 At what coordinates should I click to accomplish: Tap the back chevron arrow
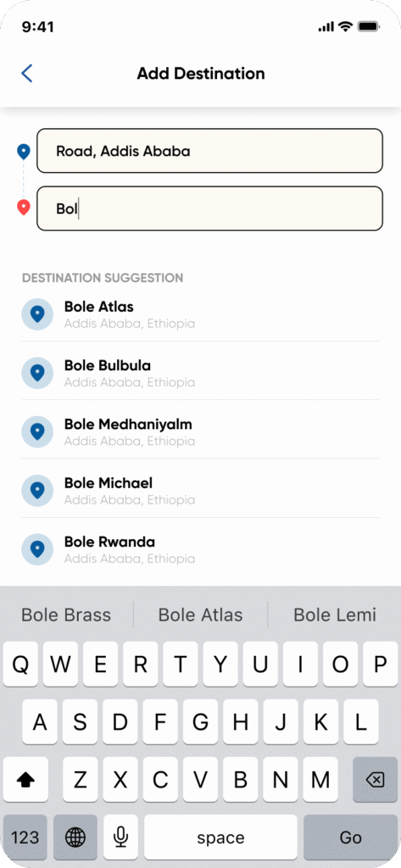tap(26, 73)
